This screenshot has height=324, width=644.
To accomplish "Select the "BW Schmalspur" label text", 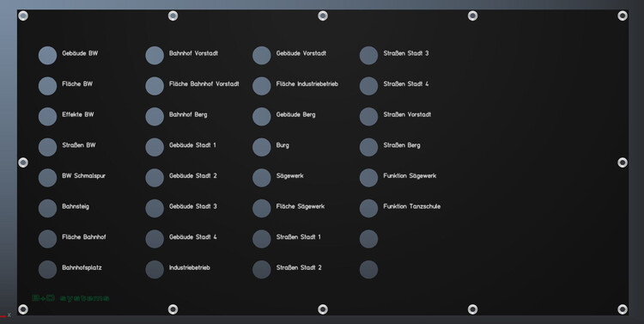I will [x=84, y=175].
